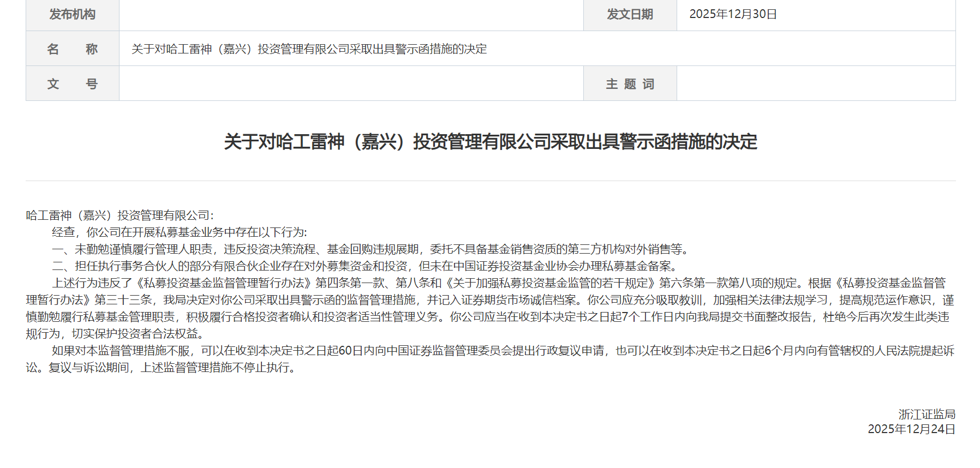Select the 2025年12月30日 issue date
The image size is (980, 468).
click(733, 15)
